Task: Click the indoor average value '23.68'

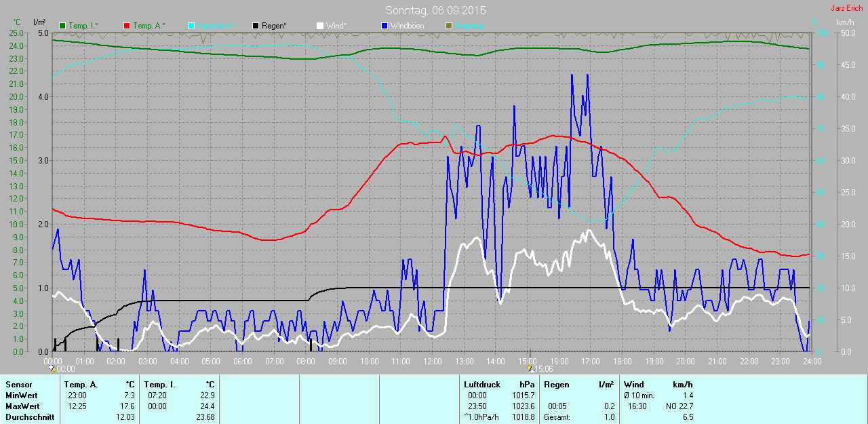Action: tap(205, 417)
